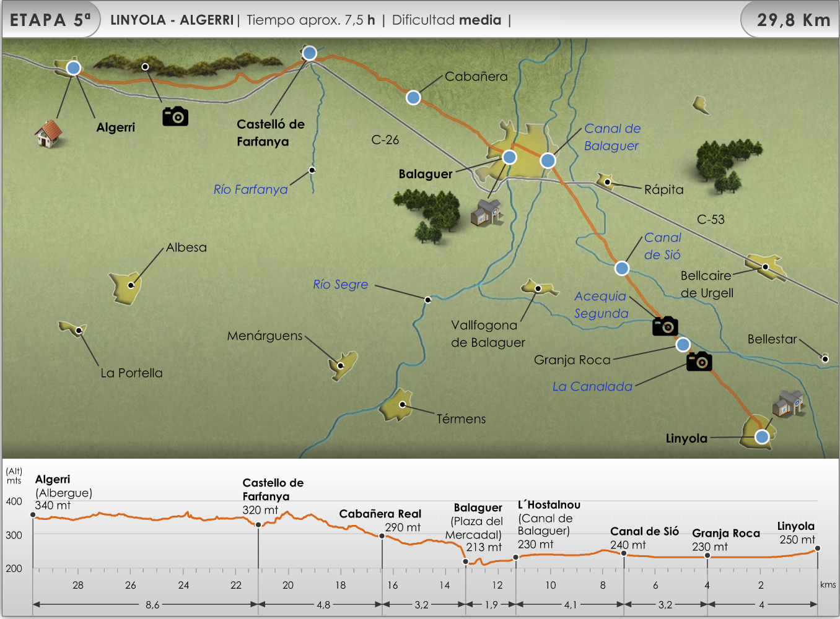Click the camera icon beside Acequia Segunda
Viewport: 840px width, 619px height.
[665, 326]
